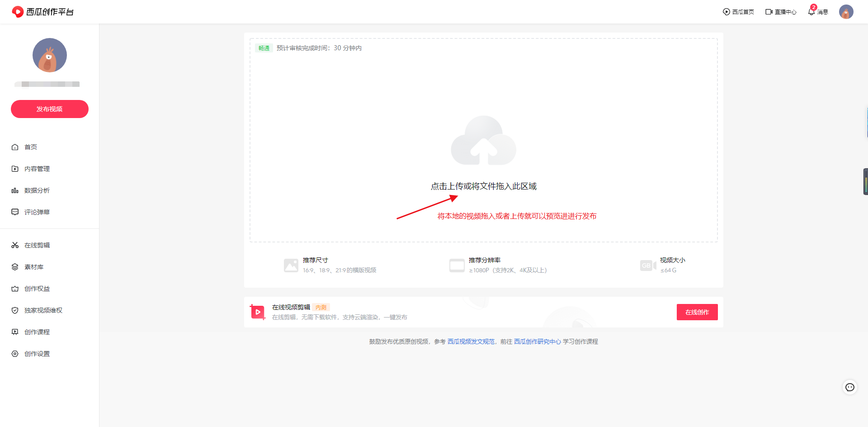The height and width of the screenshot is (427, 868).
Task: Click the Xigua creator platform logo
Action: (43, 12)
